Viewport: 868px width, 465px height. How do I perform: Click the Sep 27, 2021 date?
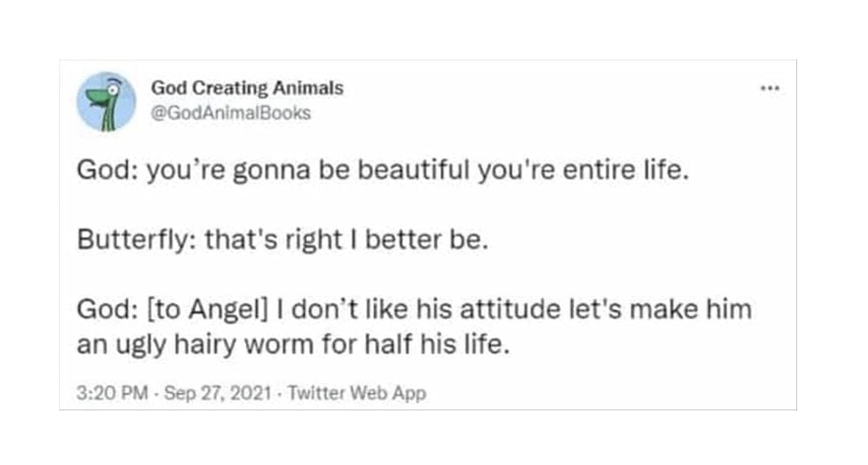[x=217, y=393]
